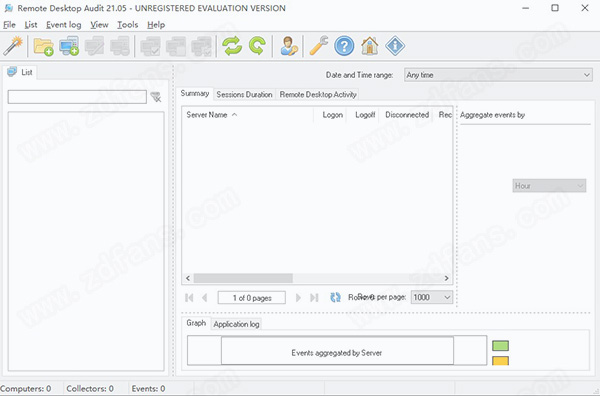Sort by Logon column header
Viewport: 600px width, 396px height.
click(330, 115)
